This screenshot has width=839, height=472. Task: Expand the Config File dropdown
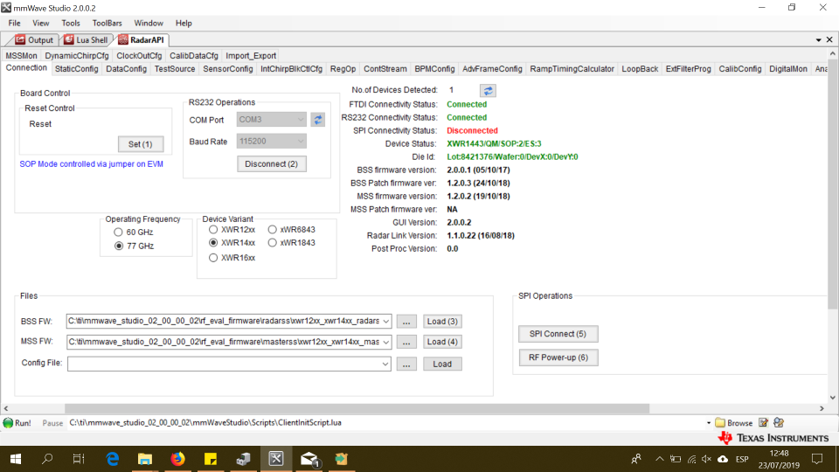(385, 364)
